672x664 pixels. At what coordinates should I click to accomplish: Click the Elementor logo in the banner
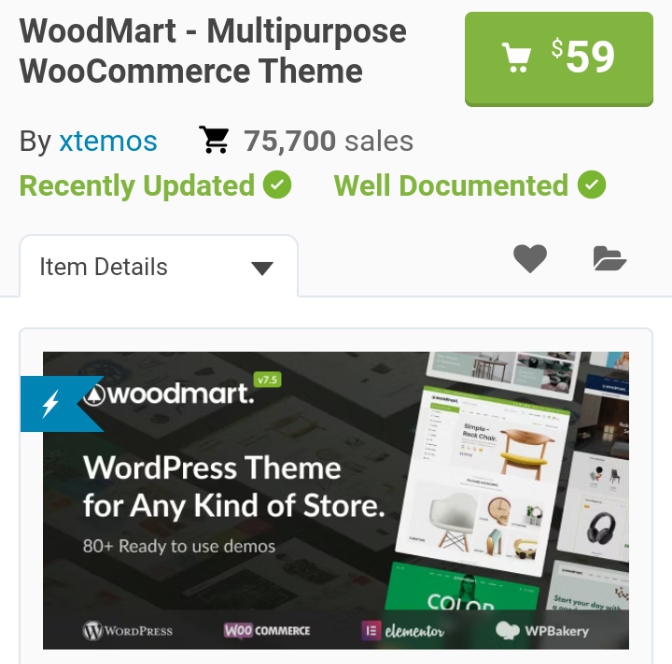click(x=403, y=631)
